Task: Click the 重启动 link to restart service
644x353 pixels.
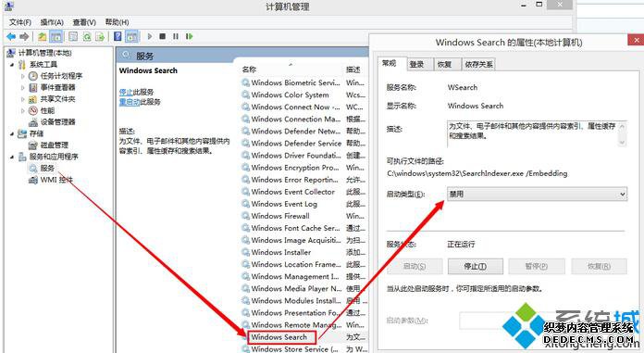Action: pos(130,102)
